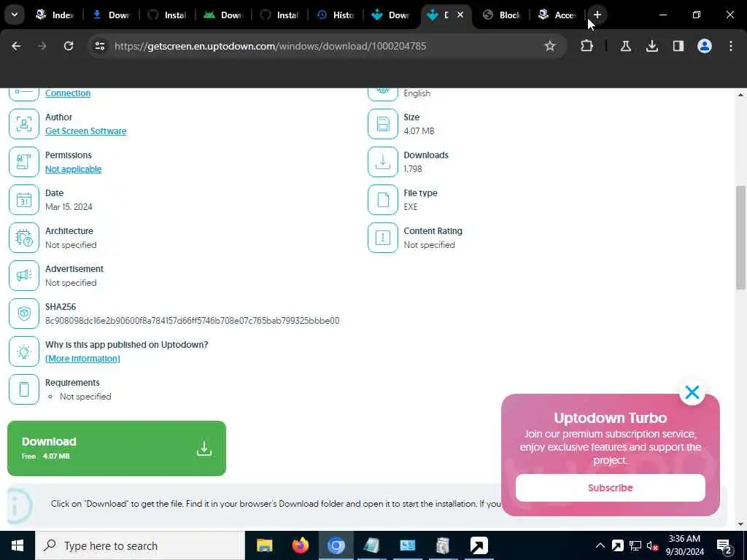Viewport: 747px width, 560px height.
Task: Subscribe to Uptodown Turbo
Action: click(x=611, y=488)
